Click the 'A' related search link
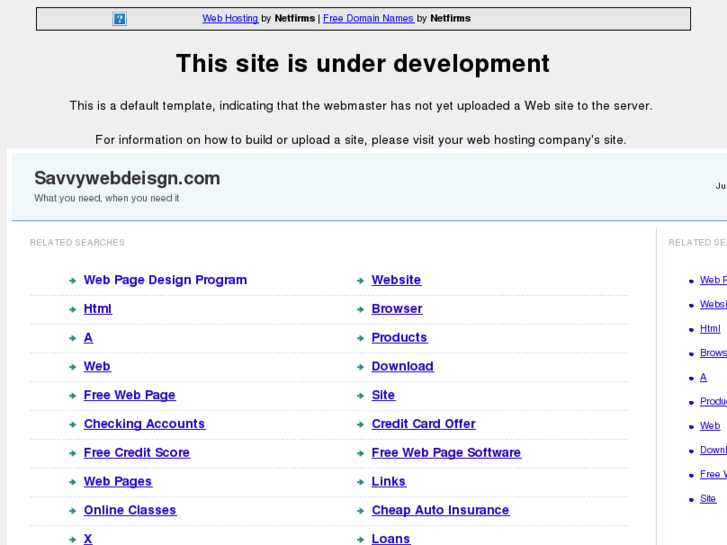The width and height of the screenshot is (727, 545). (x=88, y=337)
